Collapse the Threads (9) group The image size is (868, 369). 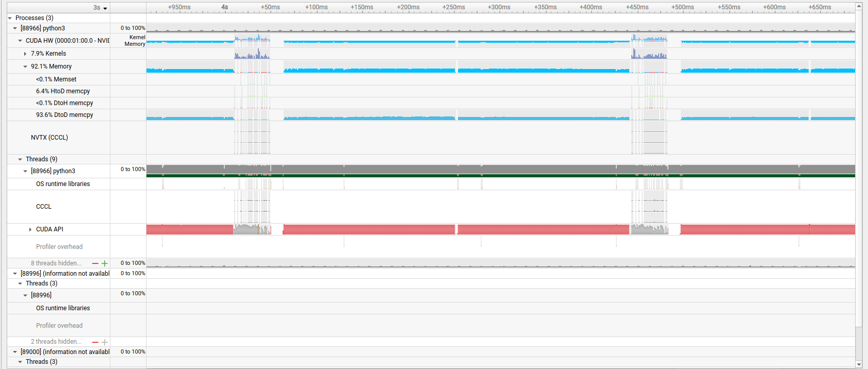tap(20, 159)
